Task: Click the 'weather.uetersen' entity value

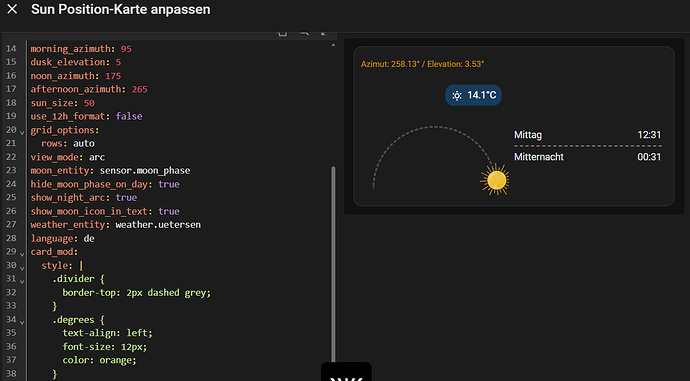Action: point(158,225)
